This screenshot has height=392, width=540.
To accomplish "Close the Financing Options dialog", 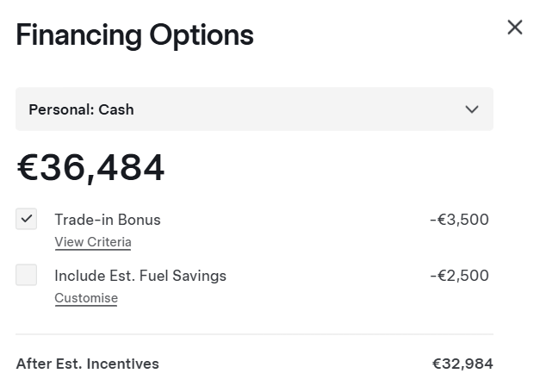I will coord(515,27).
